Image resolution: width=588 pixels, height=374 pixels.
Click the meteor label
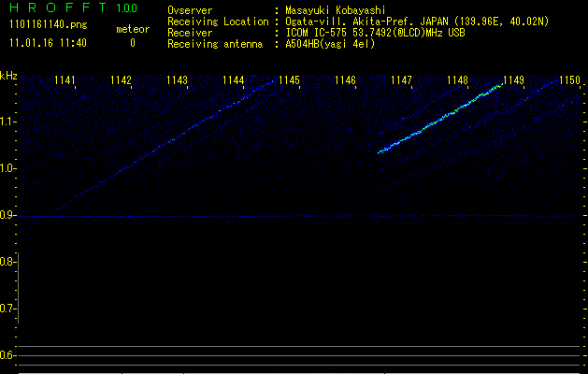[x=133, y=29]
